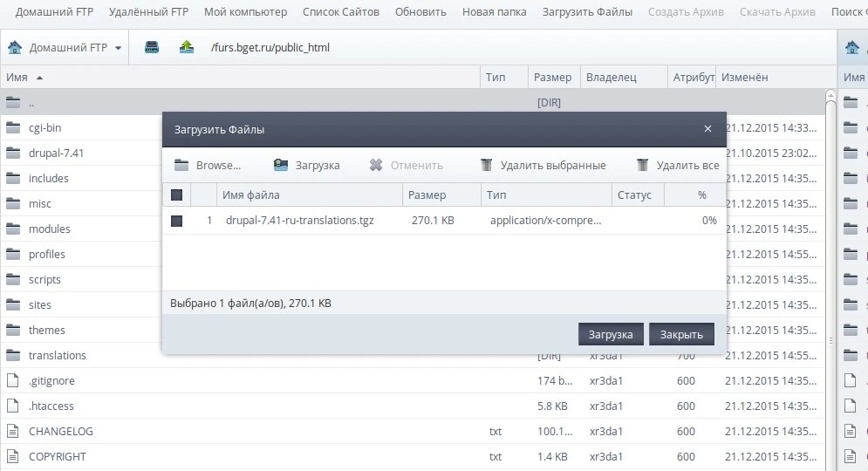Click folder icon of includes
Viewport: 868px width, 471px height.
click(13, 178)
